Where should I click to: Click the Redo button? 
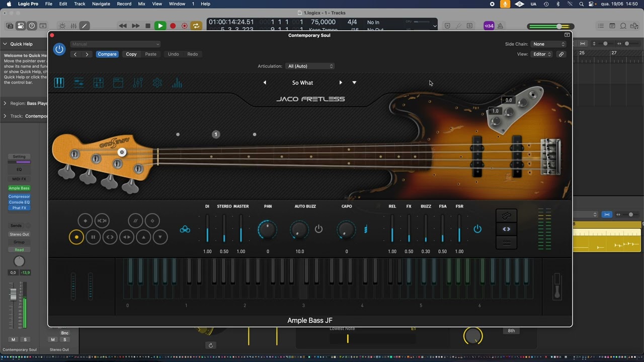pos(193,54)
